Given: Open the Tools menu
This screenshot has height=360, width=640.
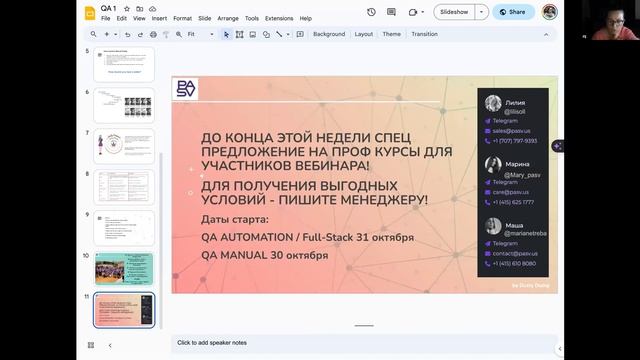Looking at the screenshot, I should pos(252,18).
